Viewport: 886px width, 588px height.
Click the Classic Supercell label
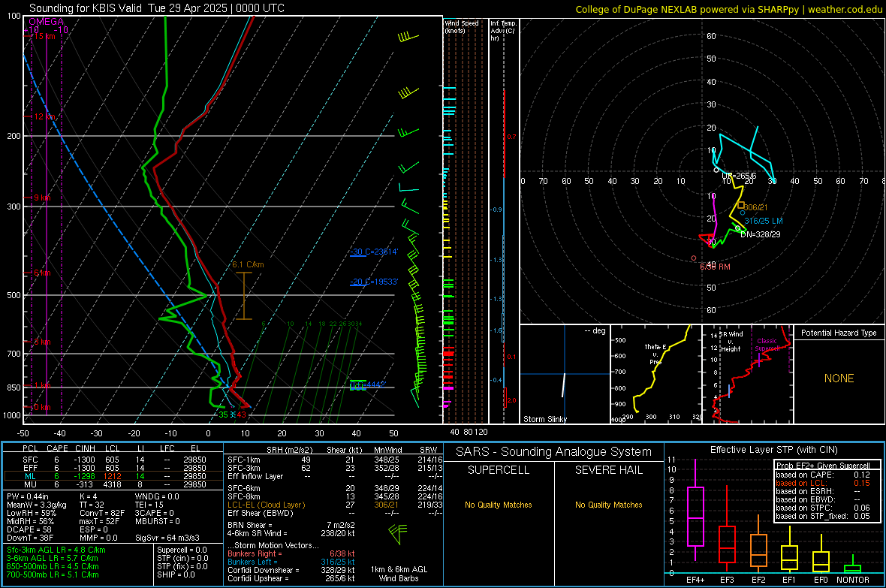point(767,345)
